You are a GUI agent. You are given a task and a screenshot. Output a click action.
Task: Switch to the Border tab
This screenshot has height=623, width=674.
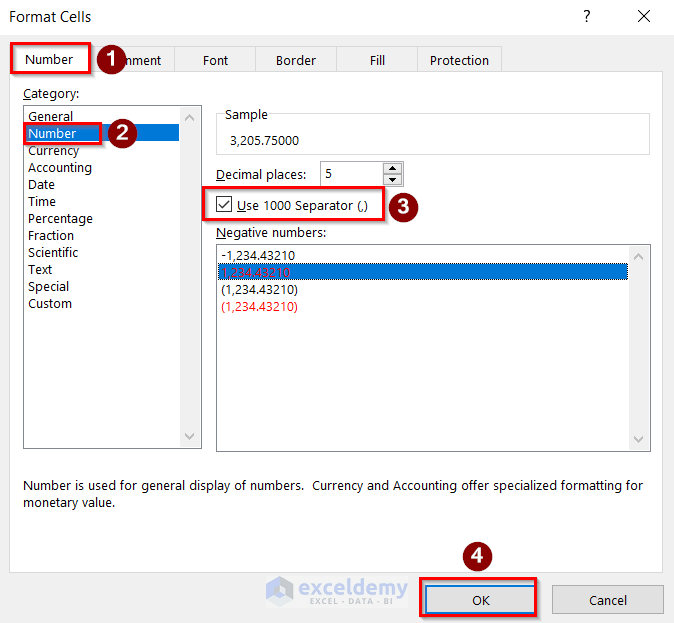point(296,60)
